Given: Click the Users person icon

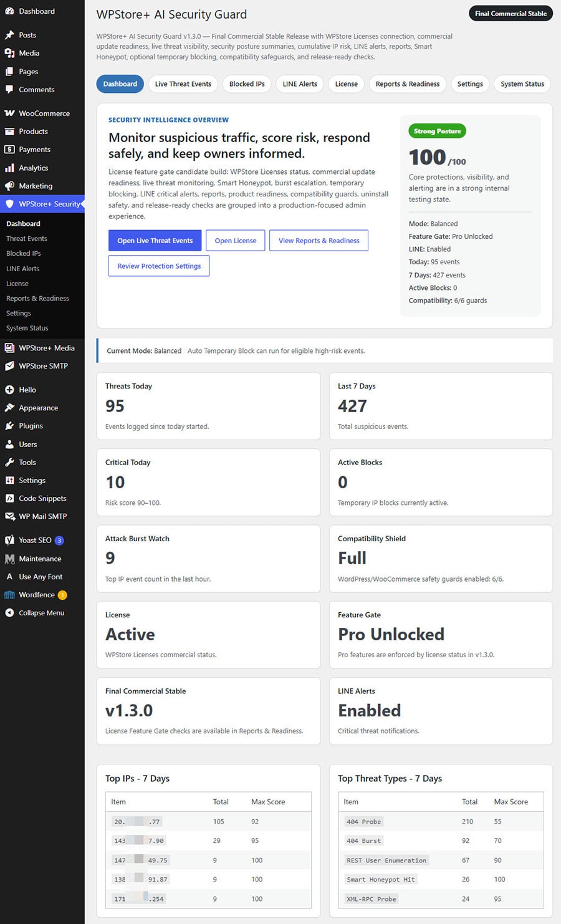Looking at the screenshot, I should tap(9, 445).
